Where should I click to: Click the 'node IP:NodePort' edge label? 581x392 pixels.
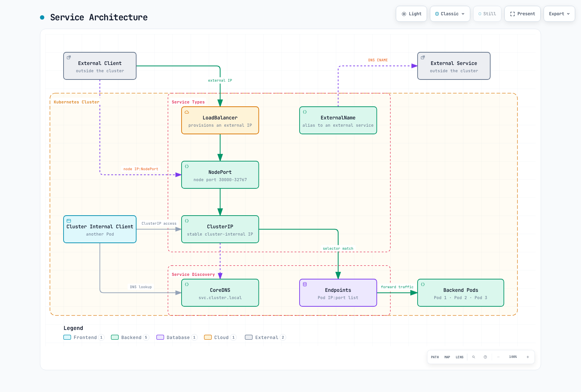141,169
